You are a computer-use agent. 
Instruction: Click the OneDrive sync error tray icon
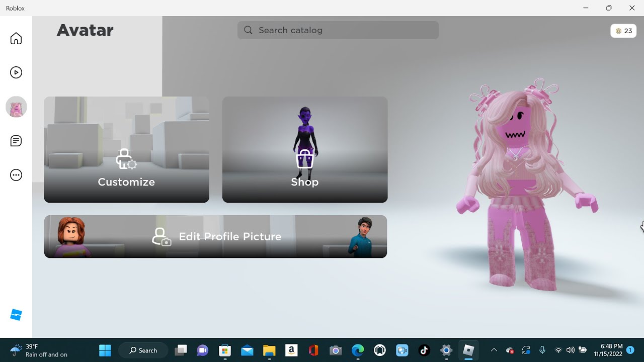tap(510, 350)
